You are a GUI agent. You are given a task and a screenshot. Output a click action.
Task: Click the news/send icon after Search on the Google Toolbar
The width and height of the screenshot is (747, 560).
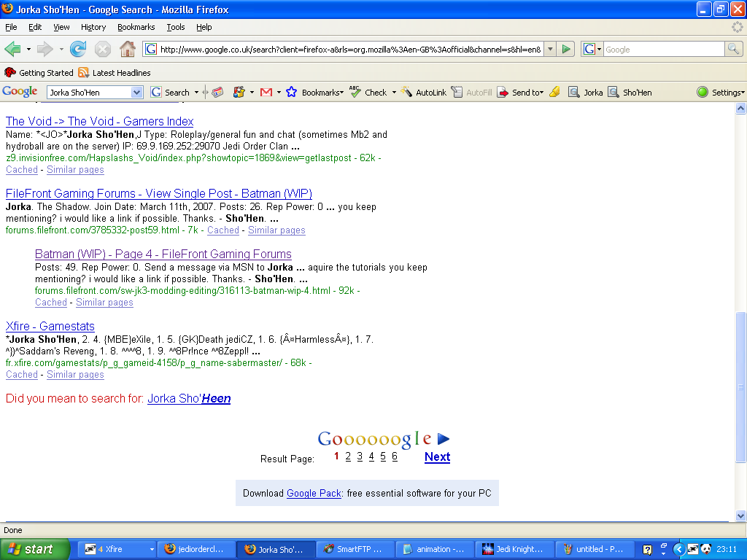pyautogui.click(x=217, y=93)
